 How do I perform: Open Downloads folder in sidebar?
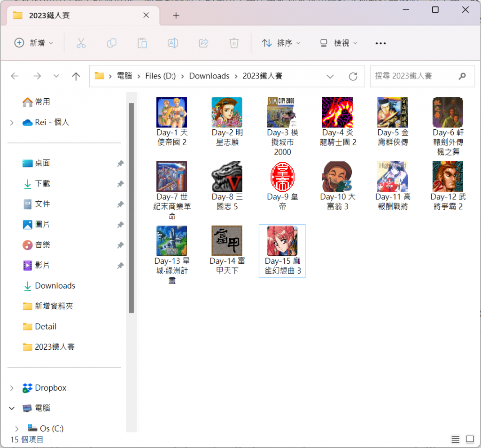(49, 286)
